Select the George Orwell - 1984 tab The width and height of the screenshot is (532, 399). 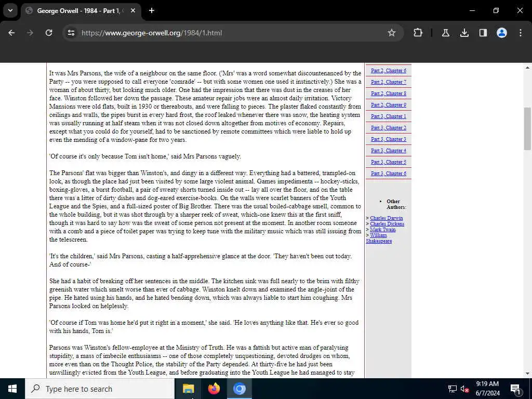pos(82,10)
